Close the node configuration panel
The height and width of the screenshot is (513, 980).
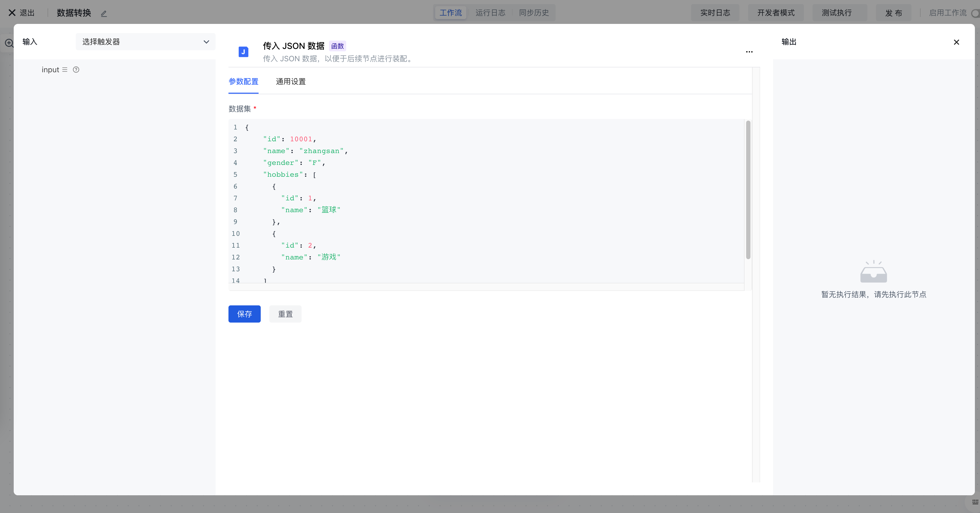pos(956,42)
